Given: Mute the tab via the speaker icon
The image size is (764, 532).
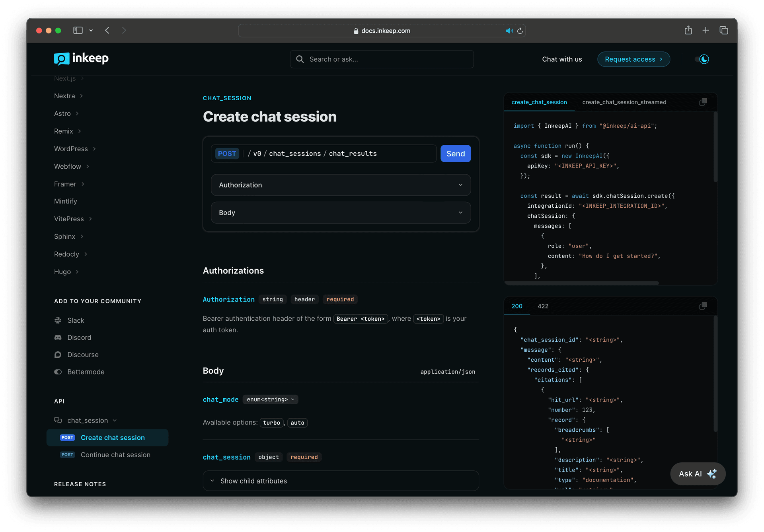Looking at the screenshot, I should click(x=509, y=30).
